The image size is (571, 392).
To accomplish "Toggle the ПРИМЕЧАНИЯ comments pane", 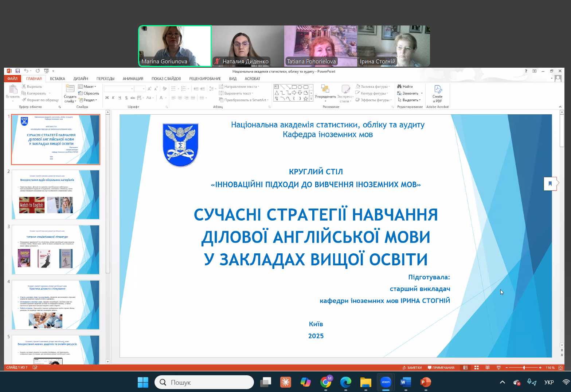I will (x=441, y=368).
